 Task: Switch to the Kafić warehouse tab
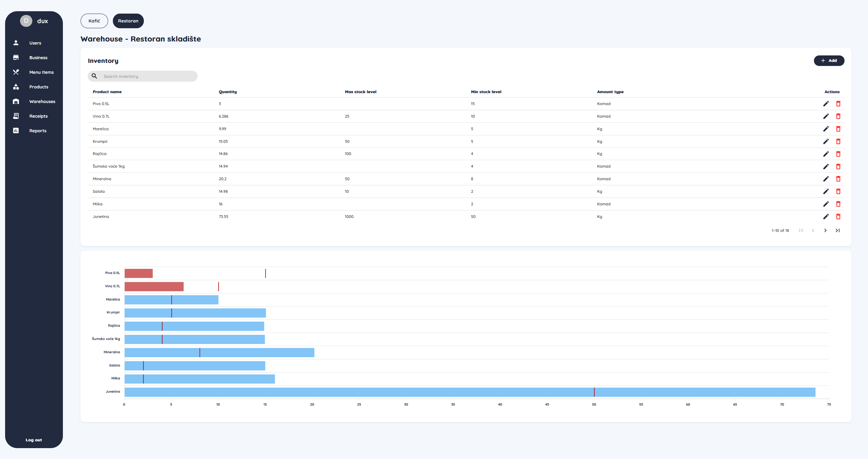[94, 21]
